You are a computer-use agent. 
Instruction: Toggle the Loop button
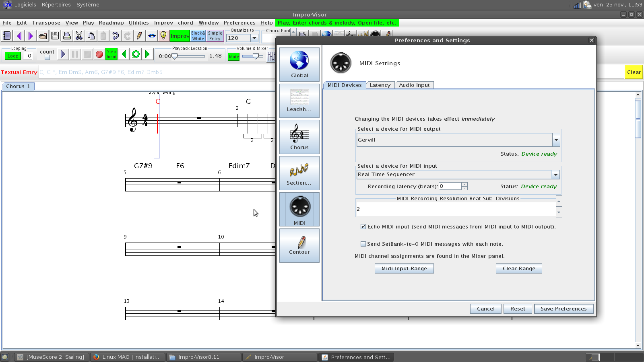click(x=13, y=56)
